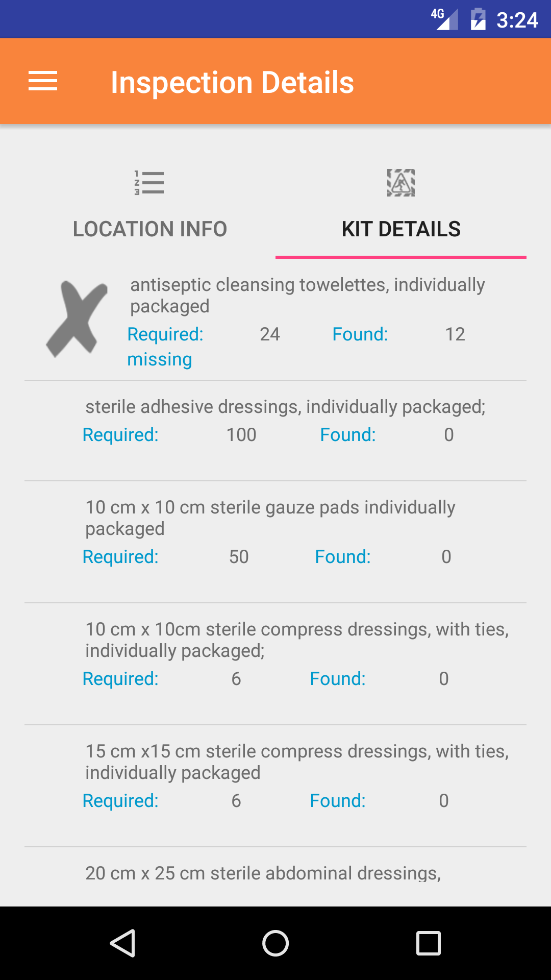This screenshot has width=551, height=980.
Task: Open 10 cm x 10cm compress dressings item
Action: [297, 640]
